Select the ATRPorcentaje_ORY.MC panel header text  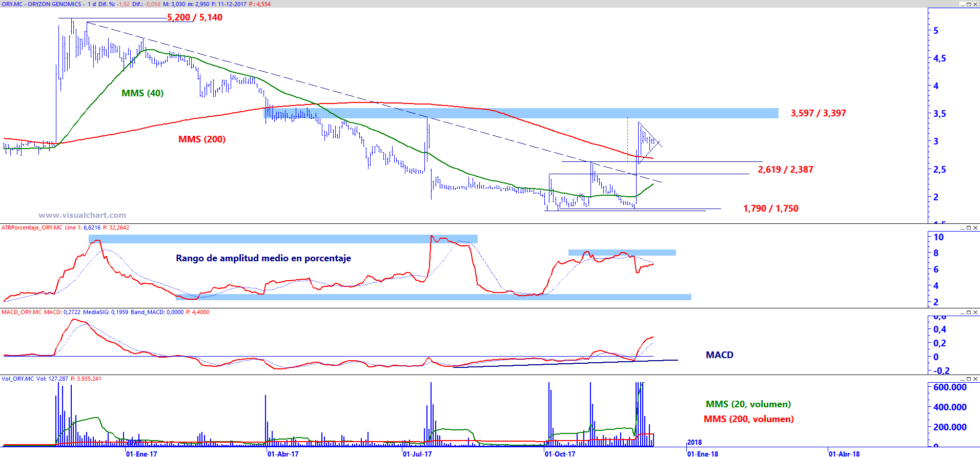click(x=32, y=227)
